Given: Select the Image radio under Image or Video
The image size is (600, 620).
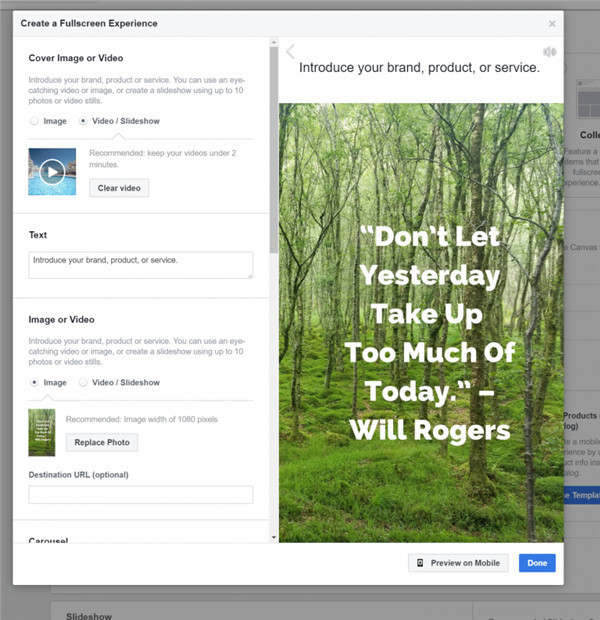Looking at the screenshot, I should 36,382.
